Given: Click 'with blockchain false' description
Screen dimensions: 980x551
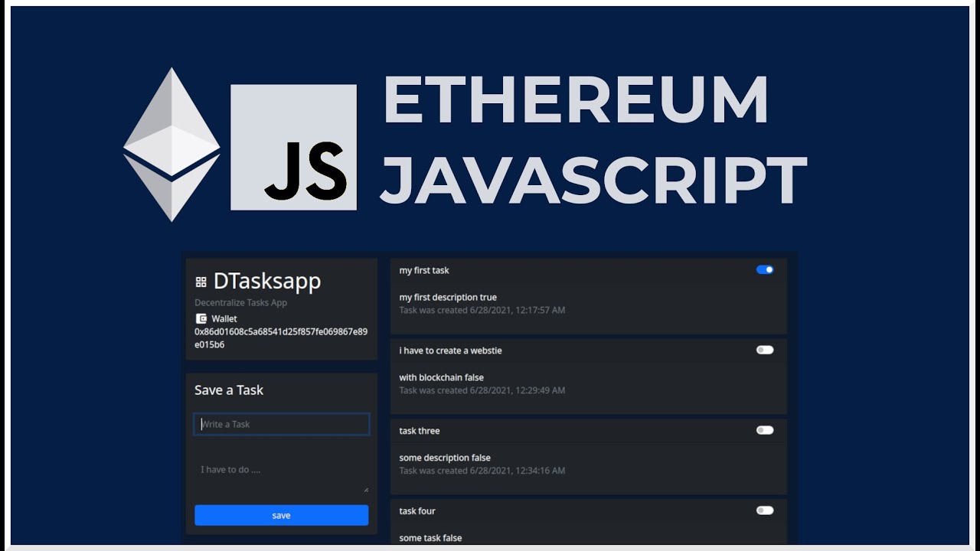Looking at the screenshot, I should click(x=443, y=377).
